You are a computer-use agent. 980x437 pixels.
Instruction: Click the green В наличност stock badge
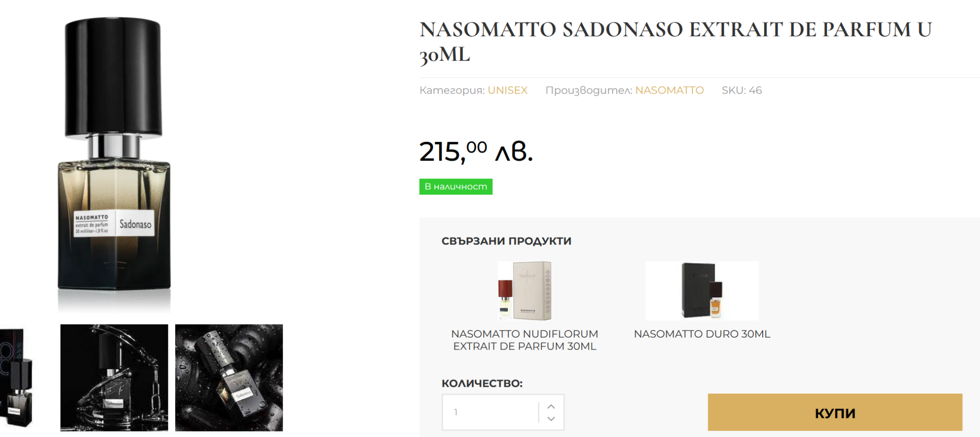[x=456, y=186]
